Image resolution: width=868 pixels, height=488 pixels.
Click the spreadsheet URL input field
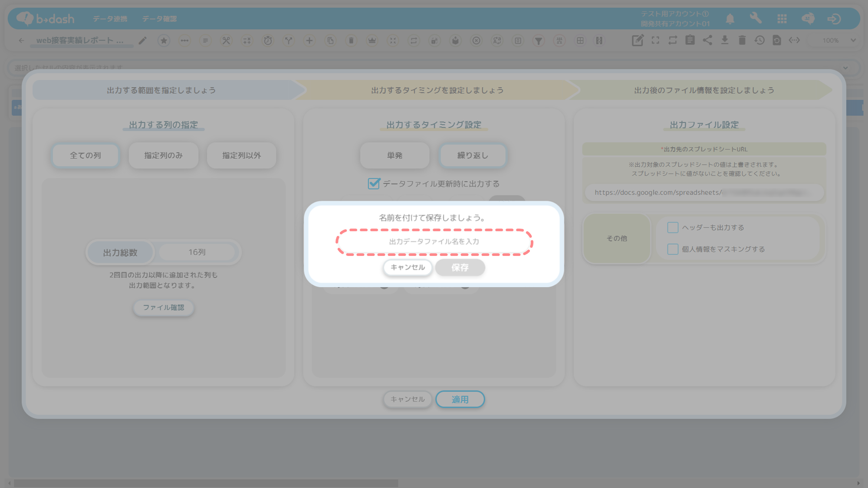click(x=704, y=193)
